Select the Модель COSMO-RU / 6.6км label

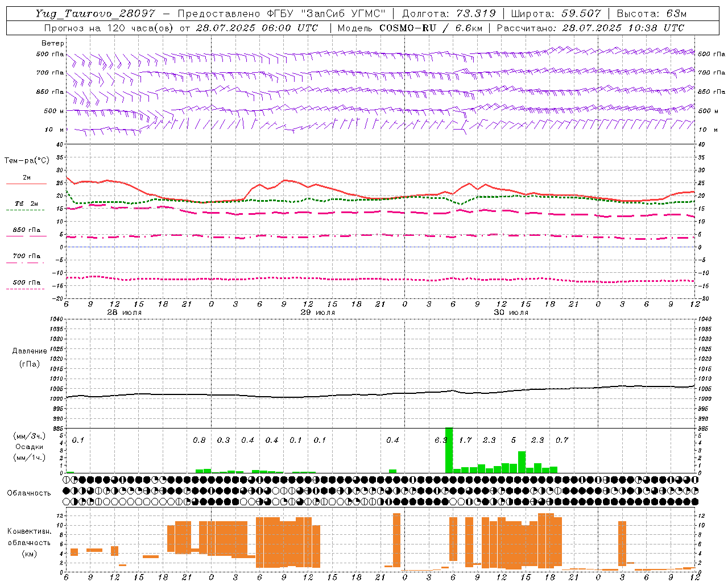[410, 28]
